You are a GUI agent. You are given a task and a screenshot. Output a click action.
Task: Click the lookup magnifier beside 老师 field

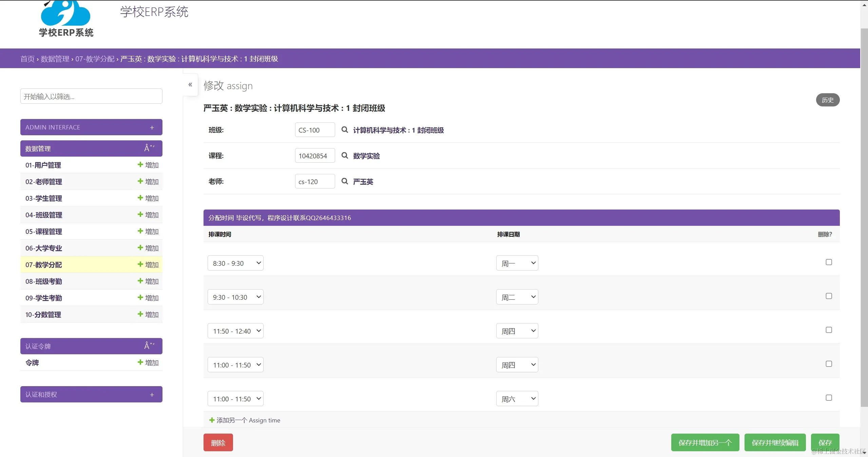344,181
